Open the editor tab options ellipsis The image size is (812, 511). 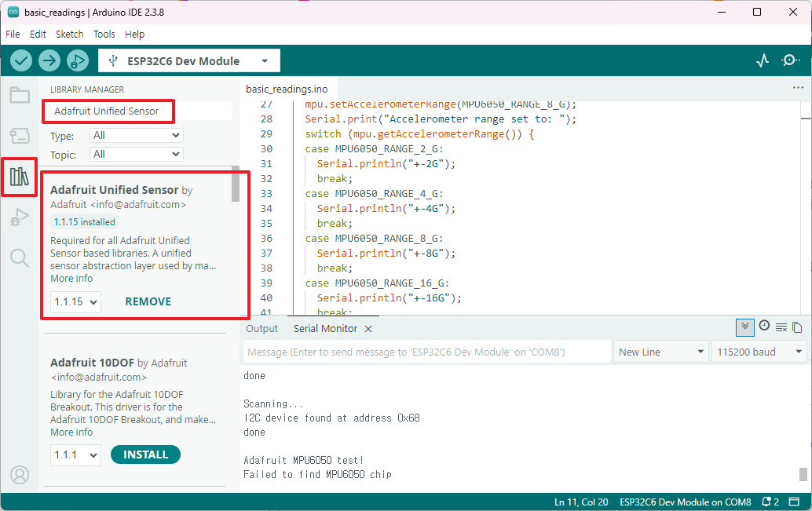pos(798,87)
